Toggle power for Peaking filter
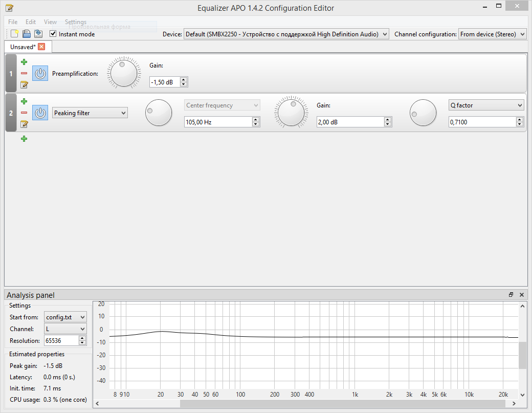The image size is (532, 413). (x=40, y=113)
